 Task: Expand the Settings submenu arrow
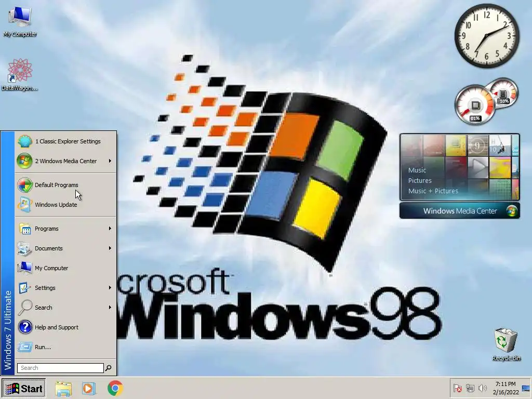pos(110,288)
